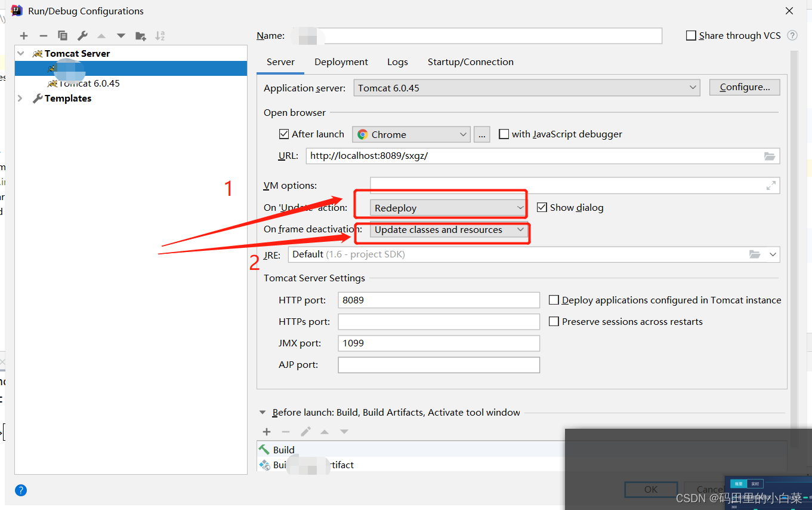Switch to Deployment tab
Screen dimensions: 812x510
[341, 62]
